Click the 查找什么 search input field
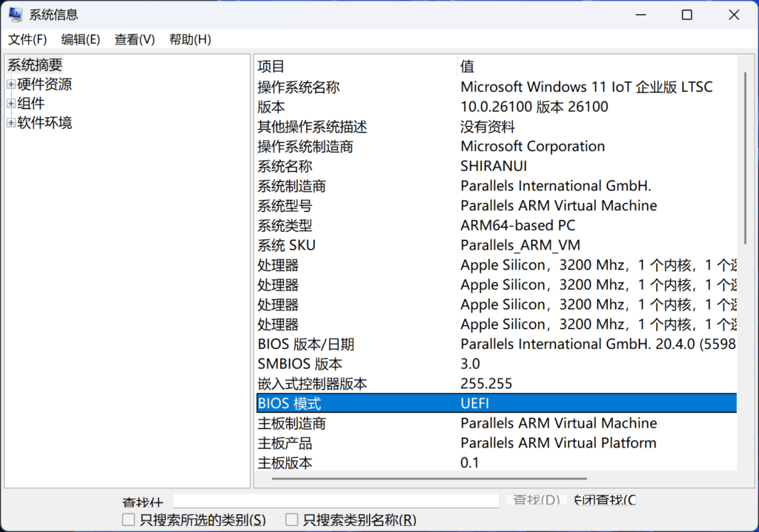This screenshot has width=759, height=532. point(336,501)
